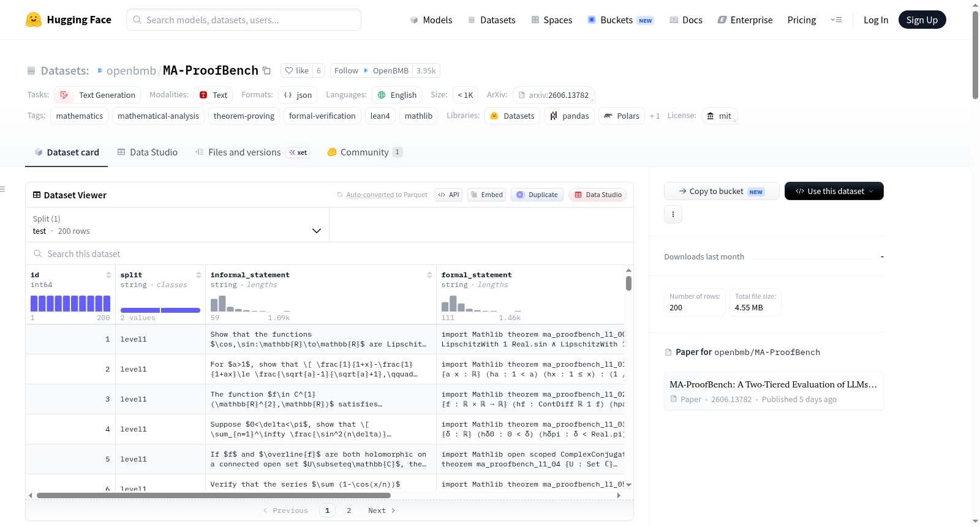980x527 pixels.
Task: Click the informal_statement lengths histogram
Action: point(250,304)
